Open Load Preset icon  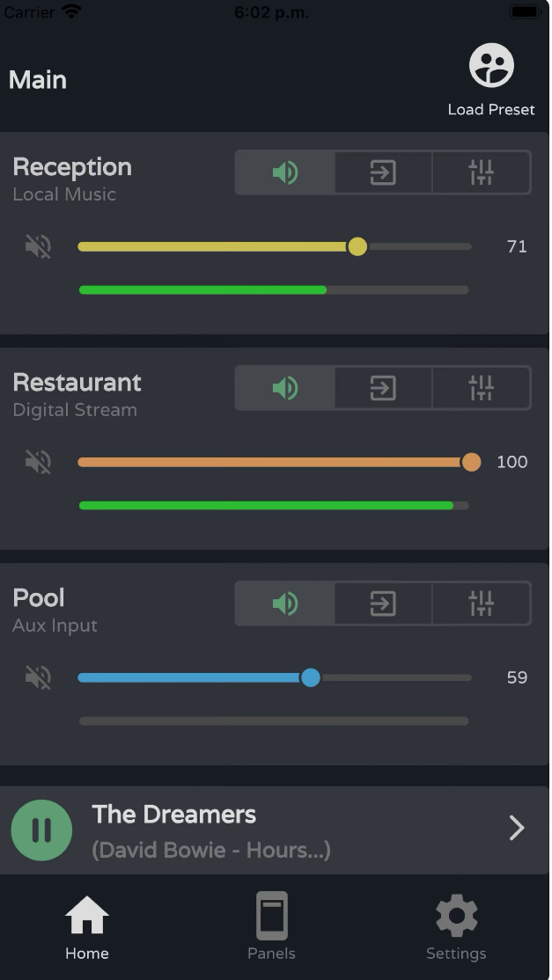491,65
